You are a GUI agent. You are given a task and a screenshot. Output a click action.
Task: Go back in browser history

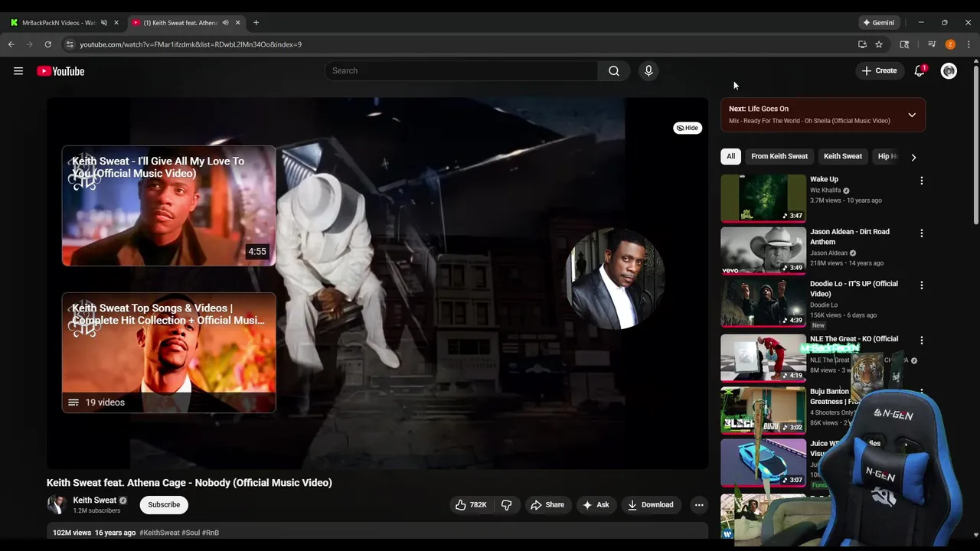click(11, 44)
